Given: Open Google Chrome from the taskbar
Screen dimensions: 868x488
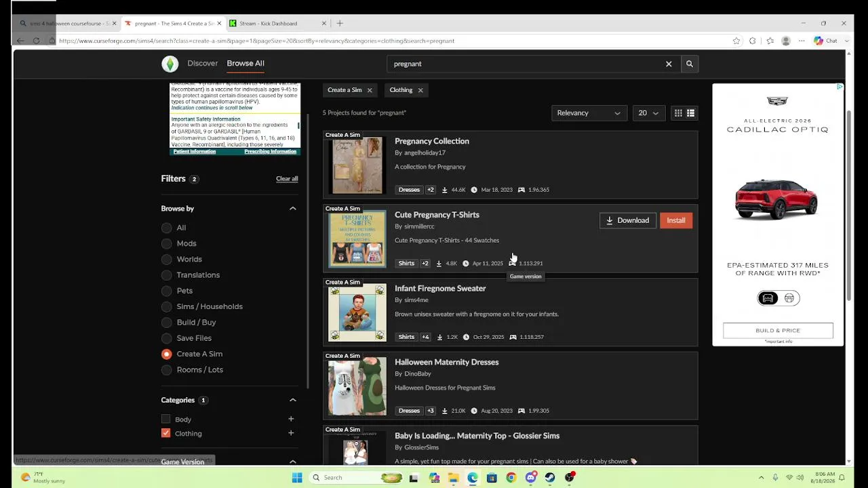Looking at the screenshot, I should pos(511,478).
